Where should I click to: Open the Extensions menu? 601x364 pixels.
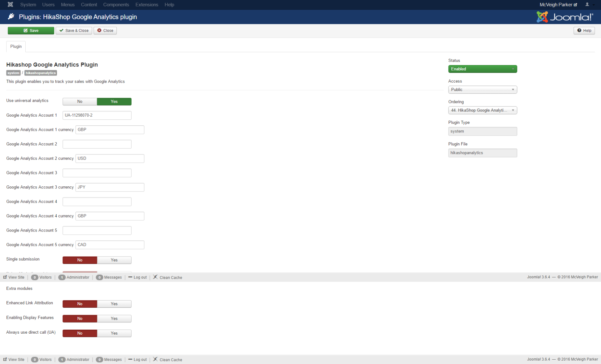pyautogui.click(x=147, y=5)
